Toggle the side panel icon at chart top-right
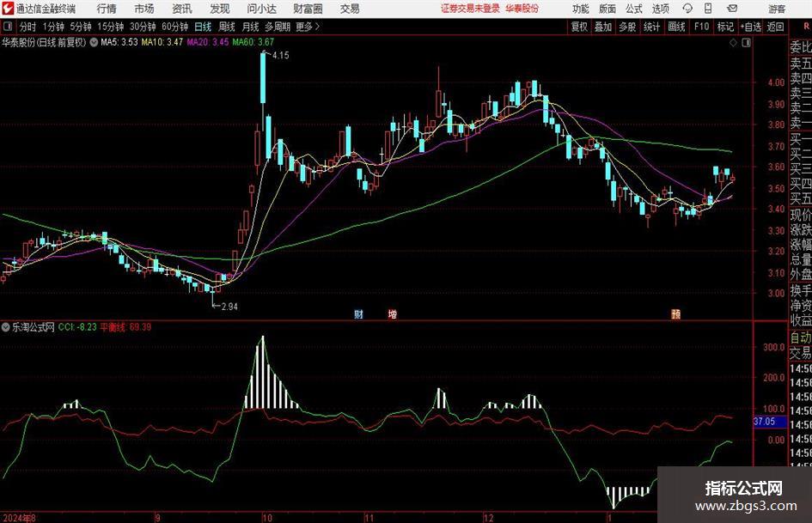812x523 pixels. [746, 43]
